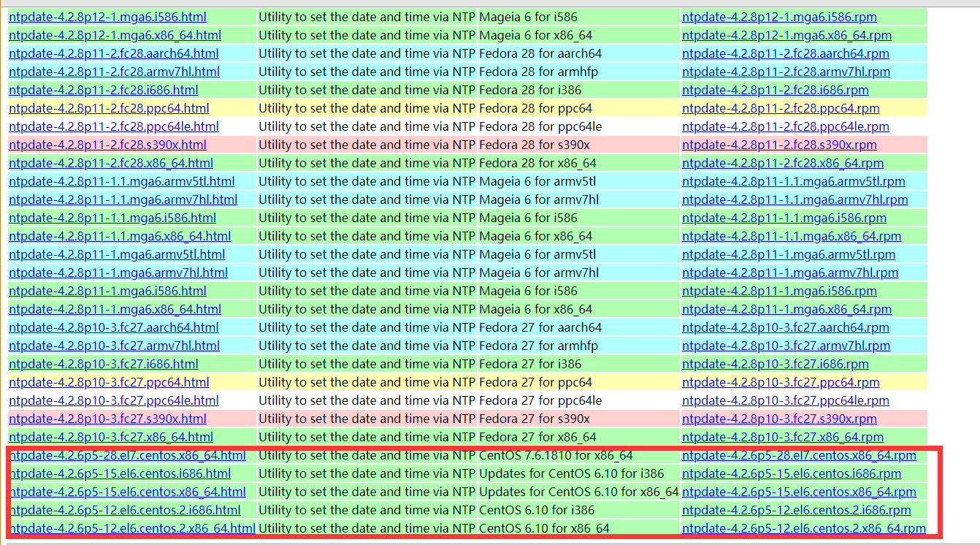Image resolution: width=980 pixels, height=545 pixels.
Task: Download ntpdate-4.2.8p11-2.fc28.aarch64.rpm
Action: click(786, 53)
